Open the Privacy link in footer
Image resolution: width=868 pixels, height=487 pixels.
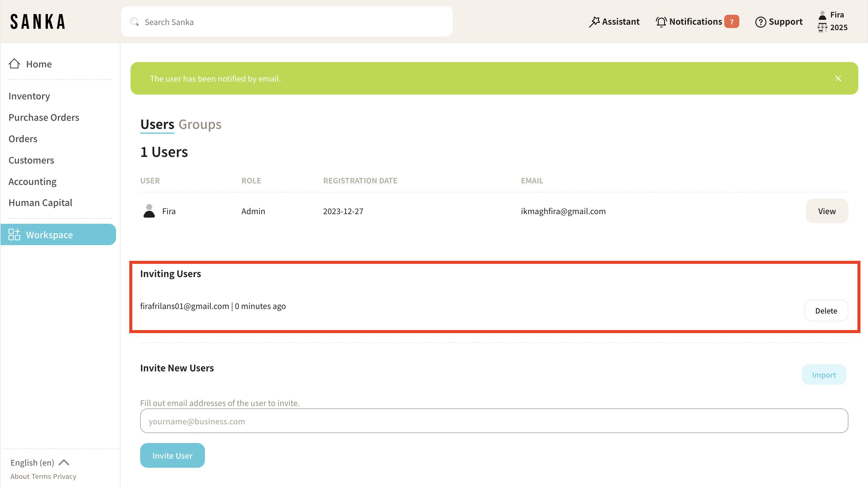coord(64,476)
